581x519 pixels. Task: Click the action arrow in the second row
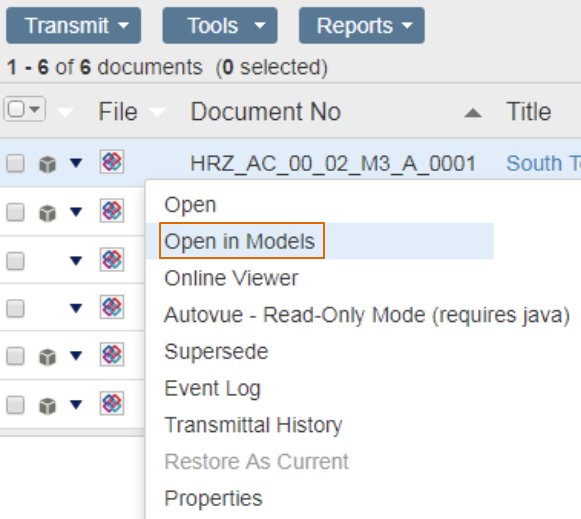click(76, 212)
